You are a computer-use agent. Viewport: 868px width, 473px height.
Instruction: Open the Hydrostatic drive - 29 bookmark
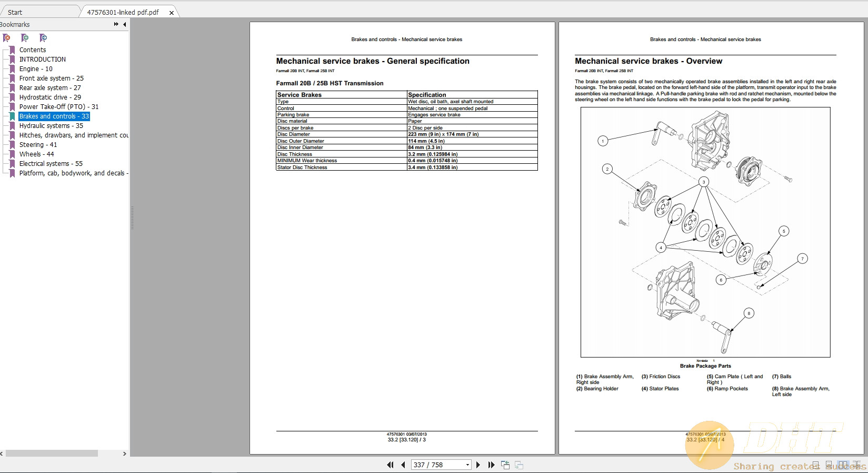click(50, 97)
